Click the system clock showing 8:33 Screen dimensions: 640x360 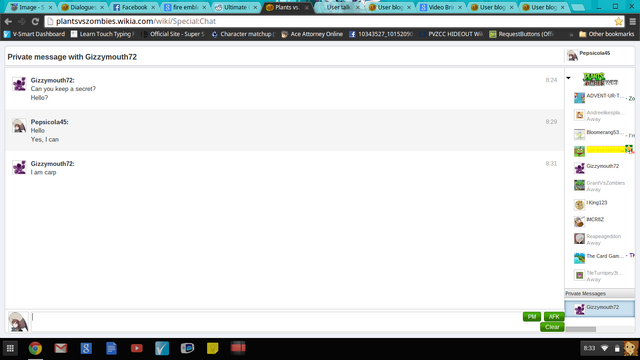click(589, 348)
